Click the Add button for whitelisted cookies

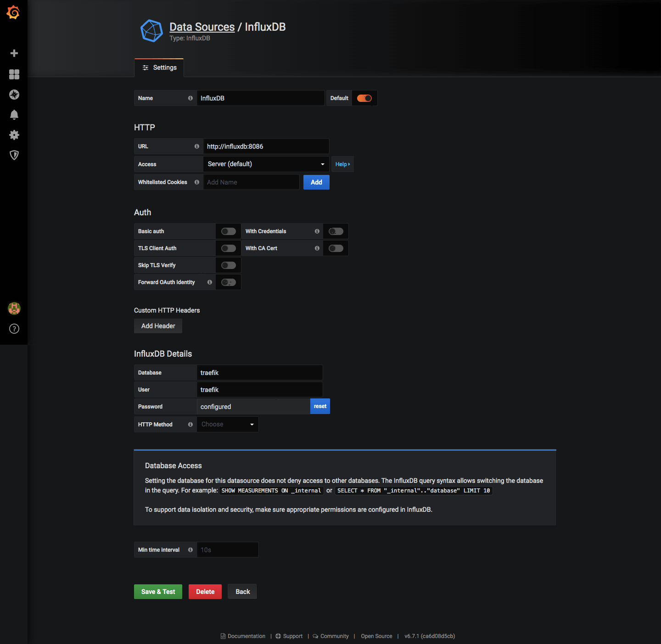click(316, 182)
